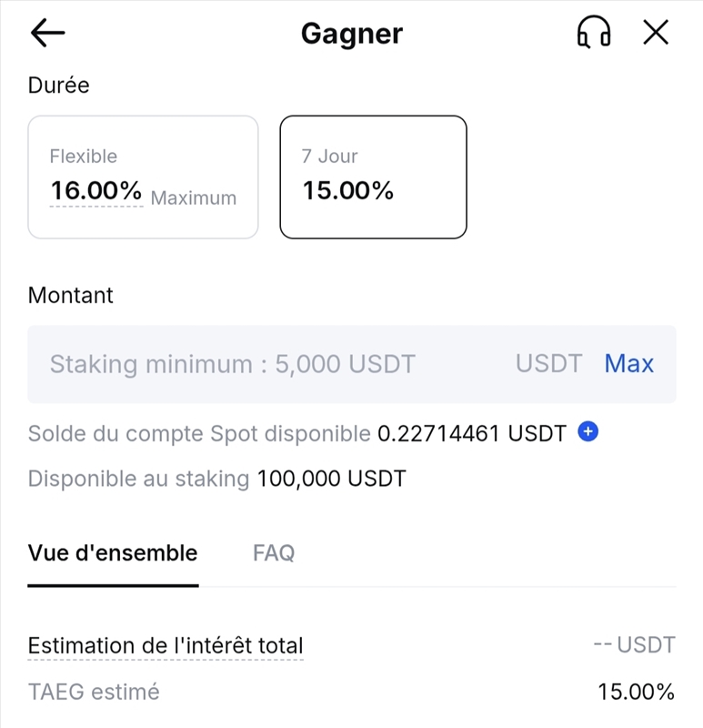Click the Staking minimum placeholder text
The height and width of the screenshot is (728, 703).
[233, 363]
